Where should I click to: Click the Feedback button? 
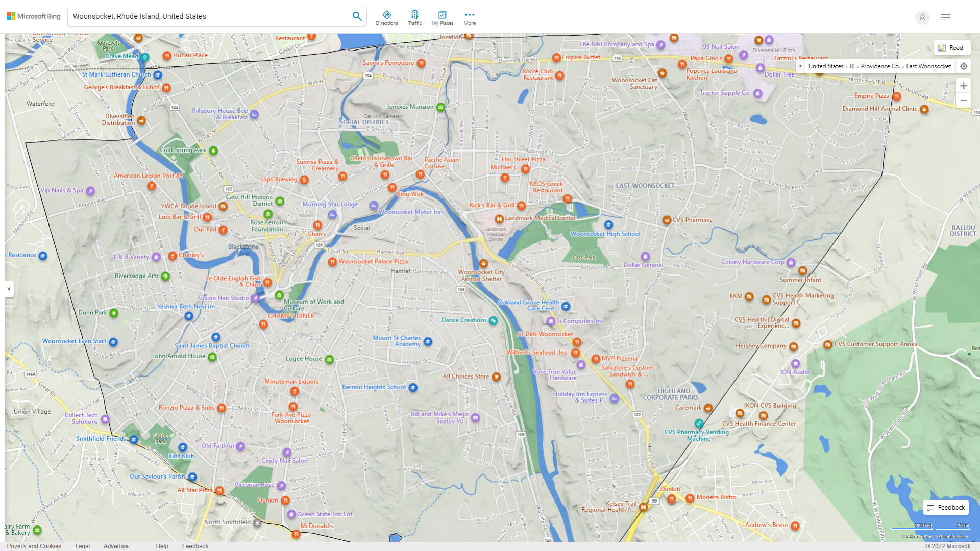pos(945,507)
